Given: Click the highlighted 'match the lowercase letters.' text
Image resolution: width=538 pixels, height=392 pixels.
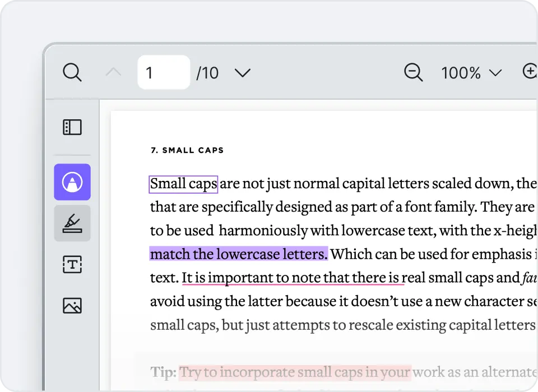Looking at the screenshot, I should tap(239, 254).
